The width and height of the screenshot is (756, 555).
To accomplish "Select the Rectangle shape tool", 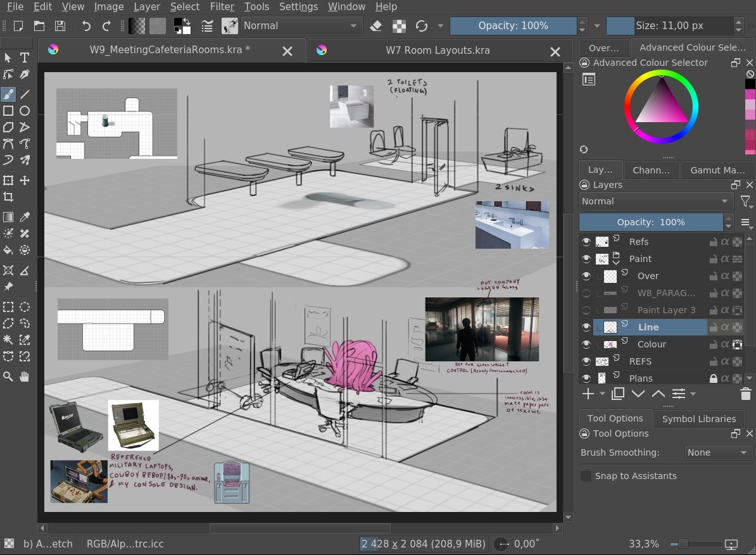I will pyautogui.click(x=8, y=111).
